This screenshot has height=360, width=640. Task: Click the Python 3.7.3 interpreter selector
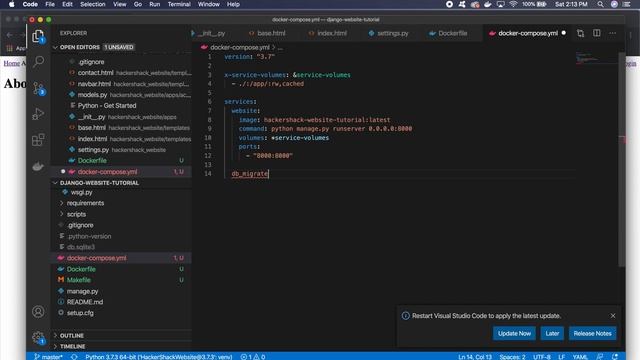tap(158, 357)
